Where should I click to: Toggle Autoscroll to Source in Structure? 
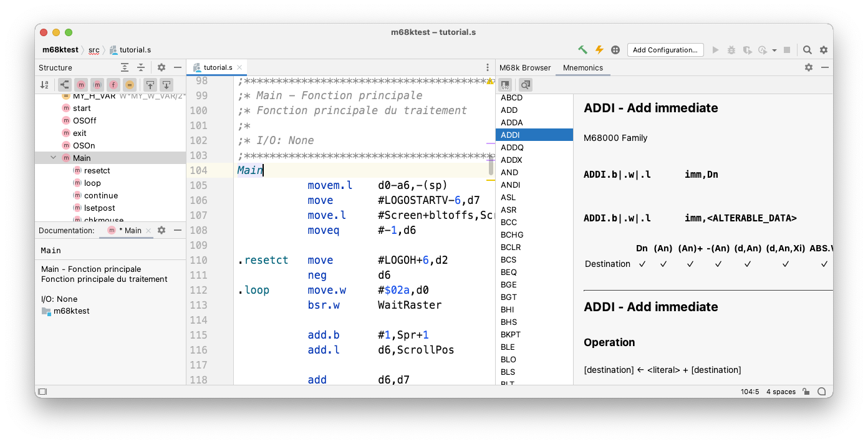click(150, 85)
